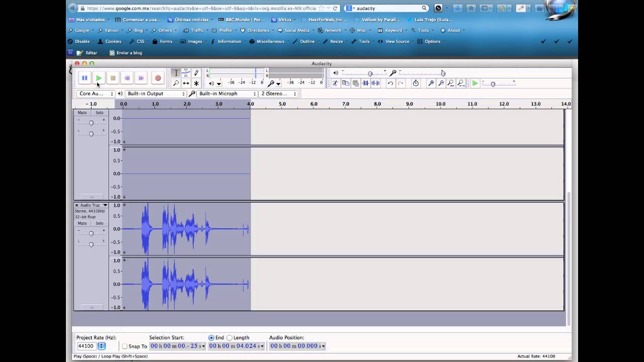644x362 pixels.
Task: Open the Audio Position time format arrow
Action: click(323, 346)
